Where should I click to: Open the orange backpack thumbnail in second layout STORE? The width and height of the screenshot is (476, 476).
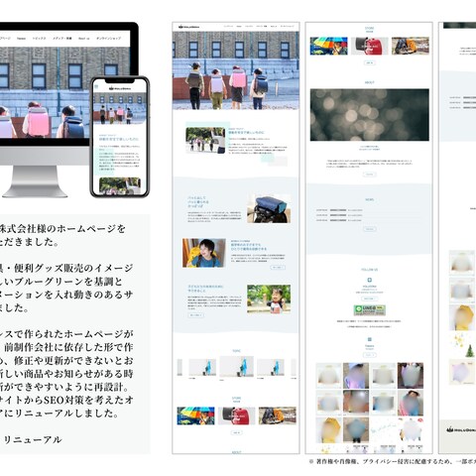click(x=411, y=46)
